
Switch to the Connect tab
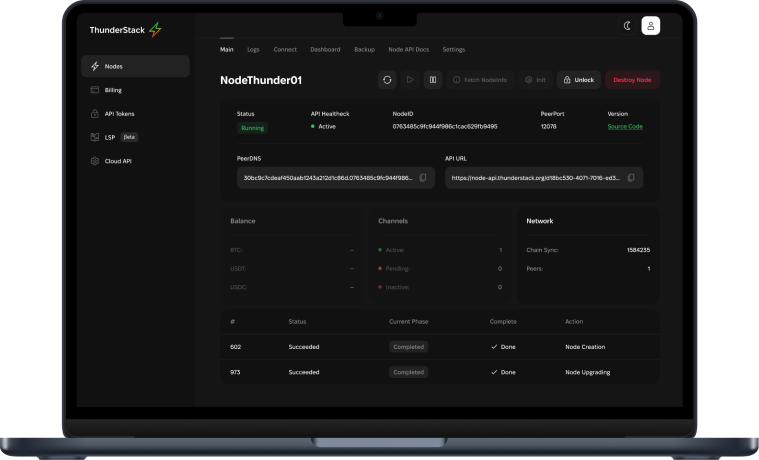285,49
